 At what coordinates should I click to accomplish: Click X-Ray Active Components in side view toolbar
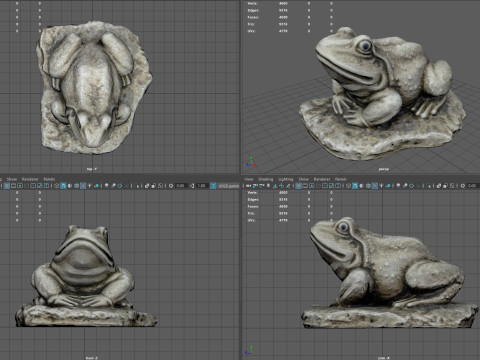(x=445, y=186)
